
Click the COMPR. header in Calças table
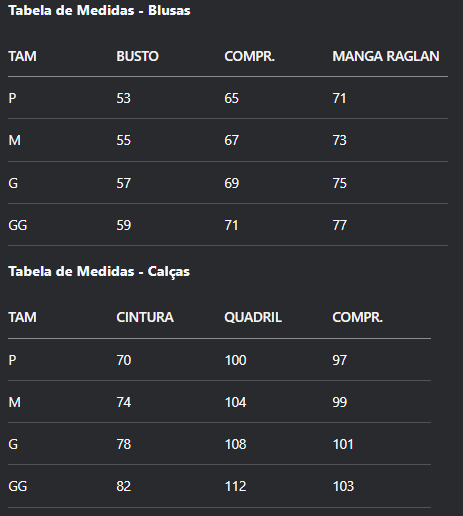[357, 317]
